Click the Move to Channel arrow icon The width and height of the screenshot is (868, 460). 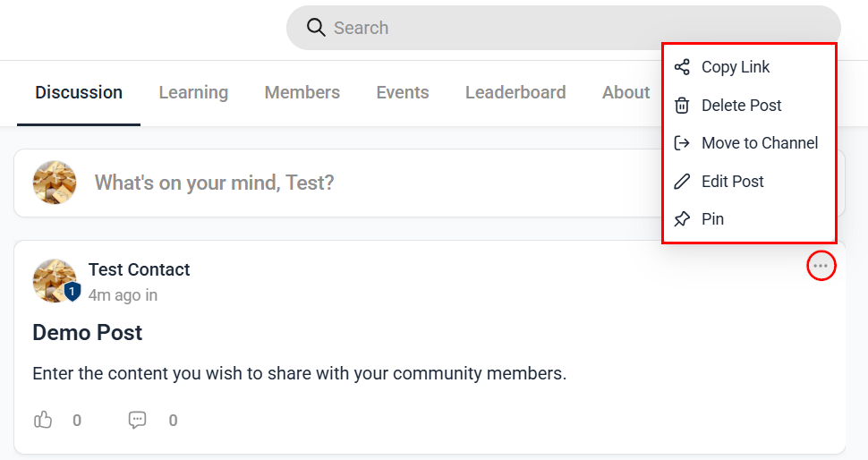(x=682, y=143)
